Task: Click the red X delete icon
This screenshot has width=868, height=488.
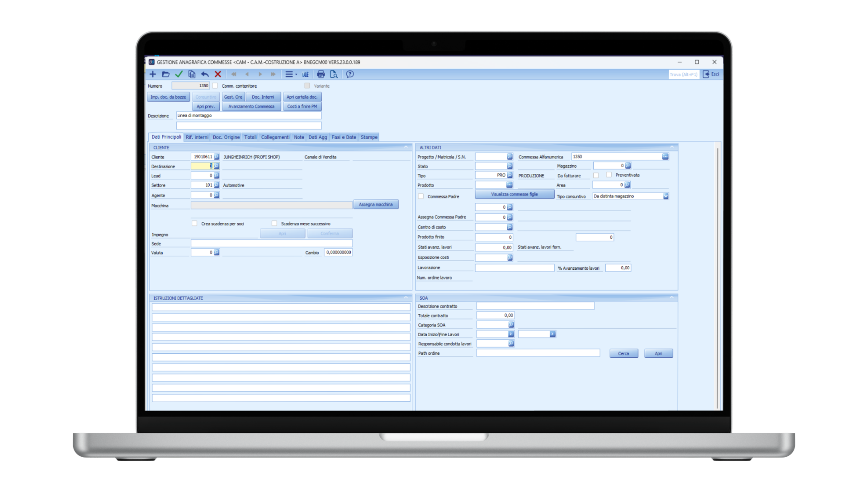Action: 218,74
